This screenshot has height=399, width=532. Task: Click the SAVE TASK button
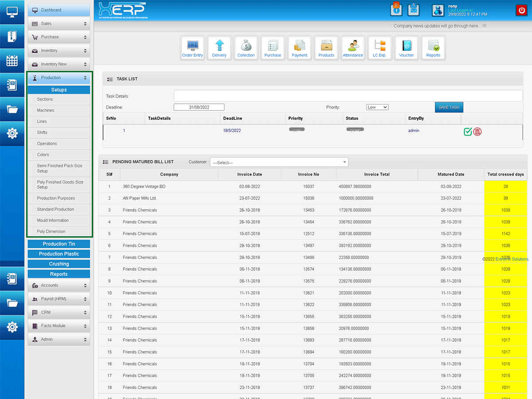tap(449, 107)
